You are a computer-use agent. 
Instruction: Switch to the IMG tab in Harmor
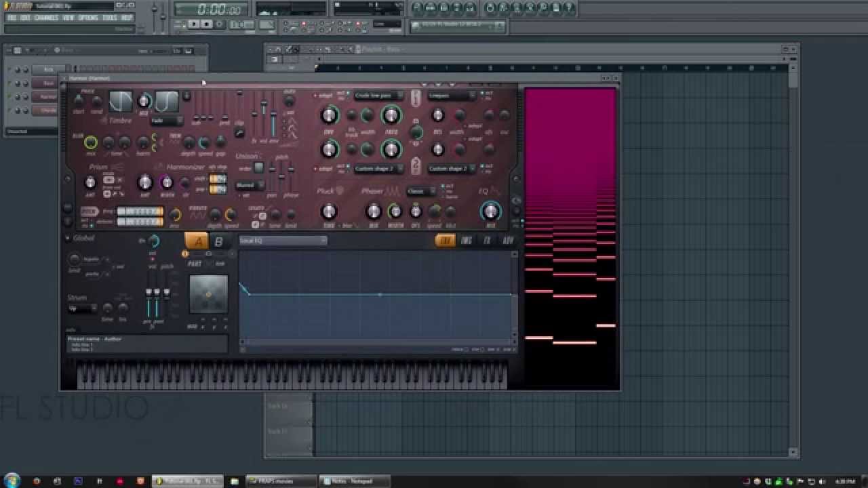coord(467,240)
